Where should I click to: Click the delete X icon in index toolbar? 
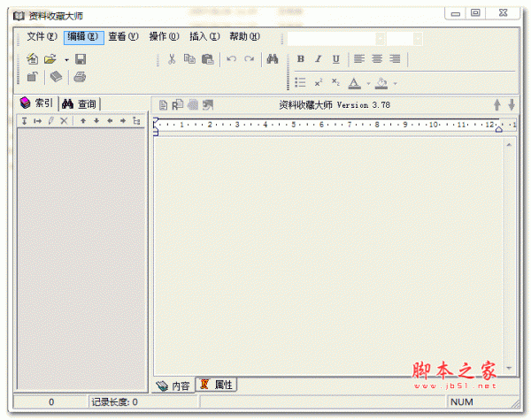[64, 120]
